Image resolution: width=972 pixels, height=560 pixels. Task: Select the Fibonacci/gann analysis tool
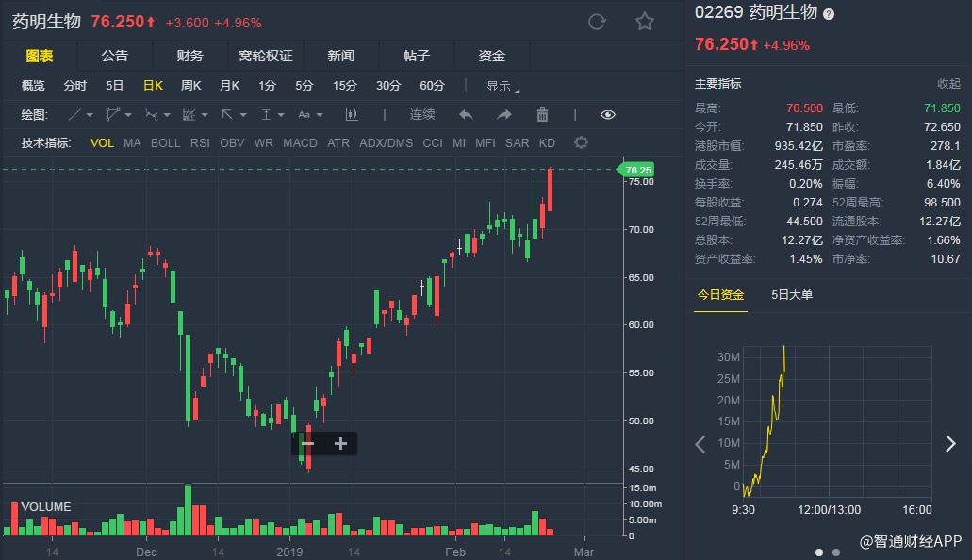tap(189, 115)
